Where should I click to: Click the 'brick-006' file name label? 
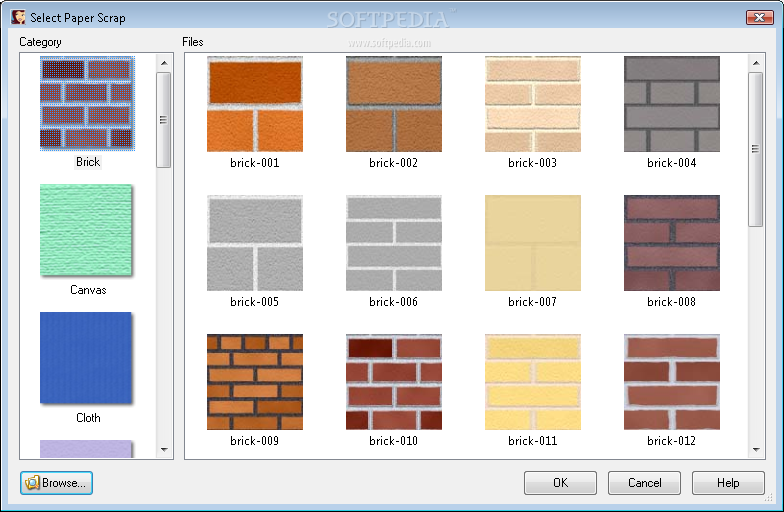394,302
